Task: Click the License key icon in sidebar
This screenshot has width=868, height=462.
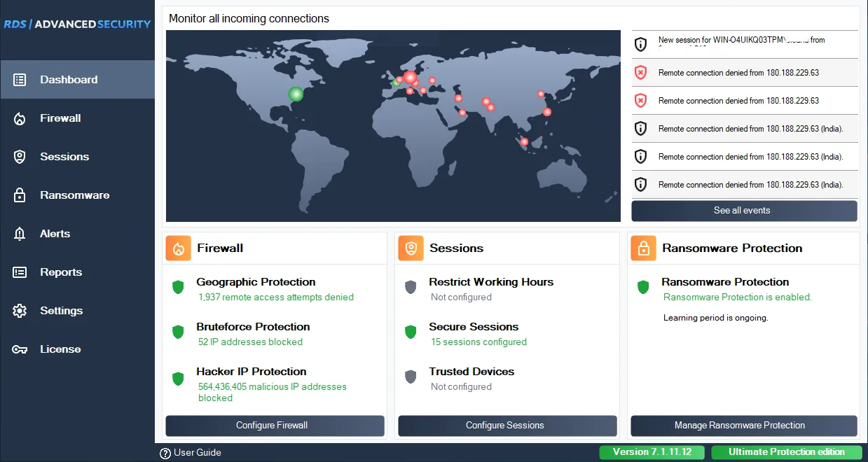Action: coord(20,349)
